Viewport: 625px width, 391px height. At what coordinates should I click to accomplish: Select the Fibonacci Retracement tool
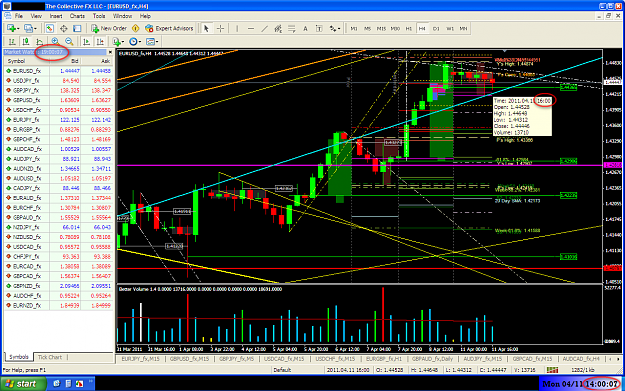click(291, 28)
